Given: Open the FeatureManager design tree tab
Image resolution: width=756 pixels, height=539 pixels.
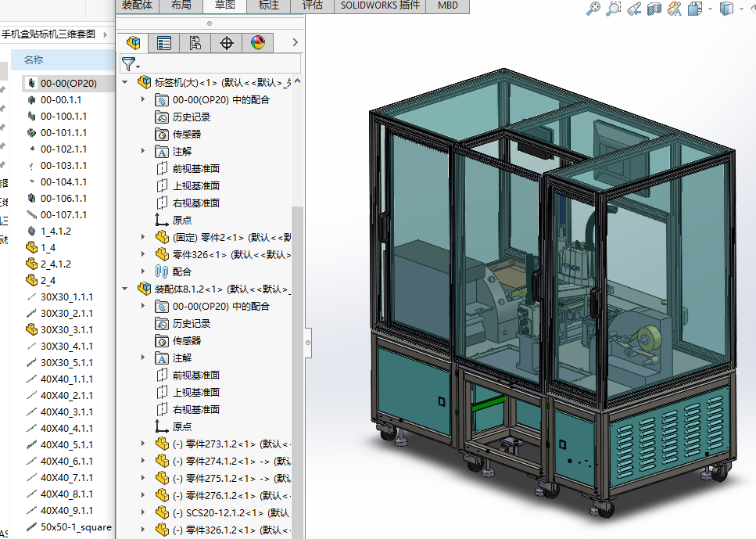Looking at the screenshot, I should [134, 43].
